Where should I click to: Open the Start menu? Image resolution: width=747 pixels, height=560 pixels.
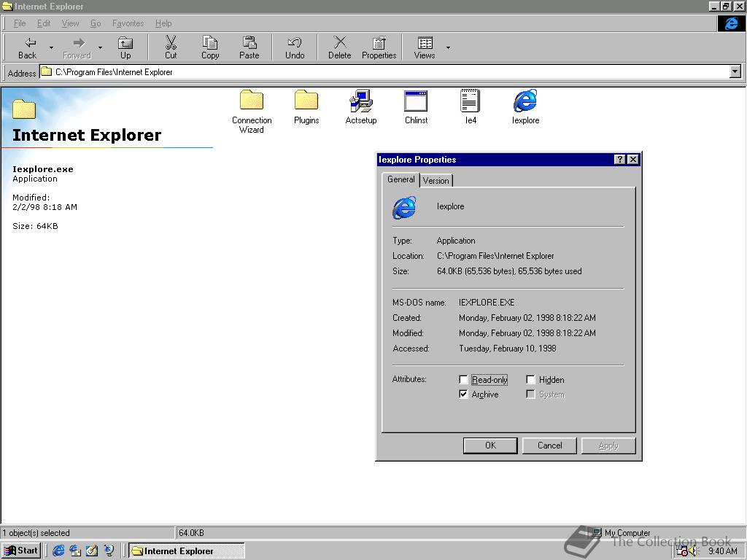[21, 551]
